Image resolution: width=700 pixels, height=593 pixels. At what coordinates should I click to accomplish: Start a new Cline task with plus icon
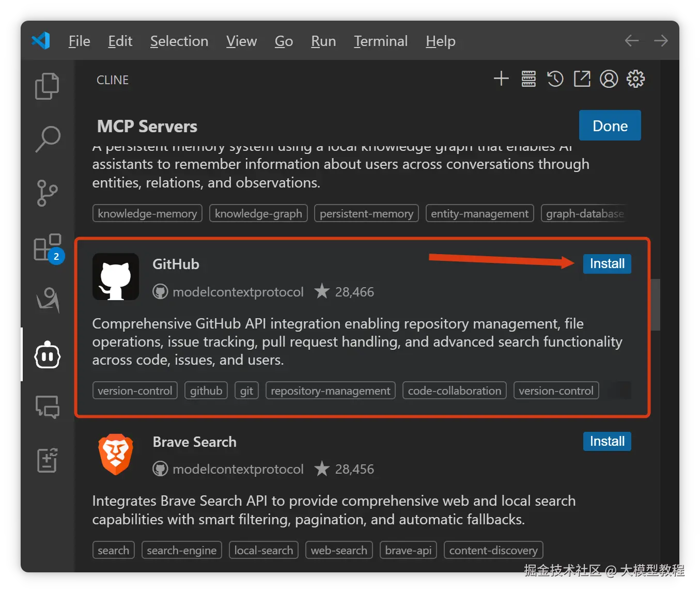pos(501,79)
